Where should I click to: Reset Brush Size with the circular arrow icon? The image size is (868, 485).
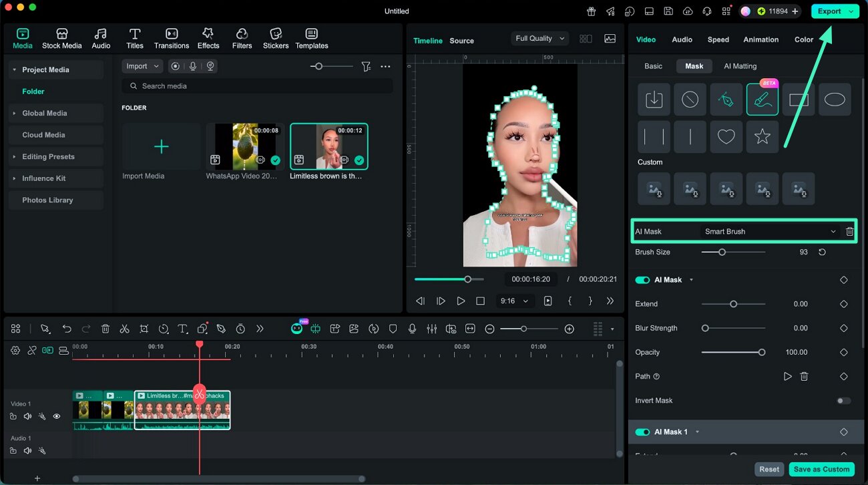pos(822,252)
